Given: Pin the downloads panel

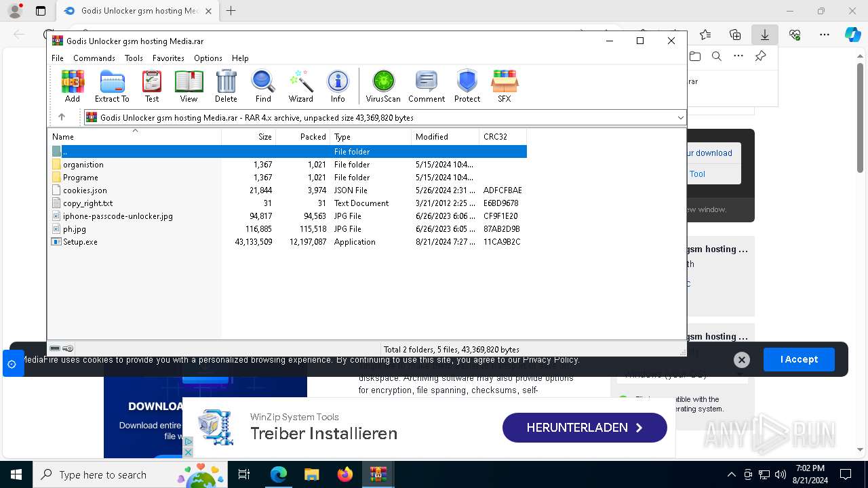Looking at the screenshot, I should 761,57.
